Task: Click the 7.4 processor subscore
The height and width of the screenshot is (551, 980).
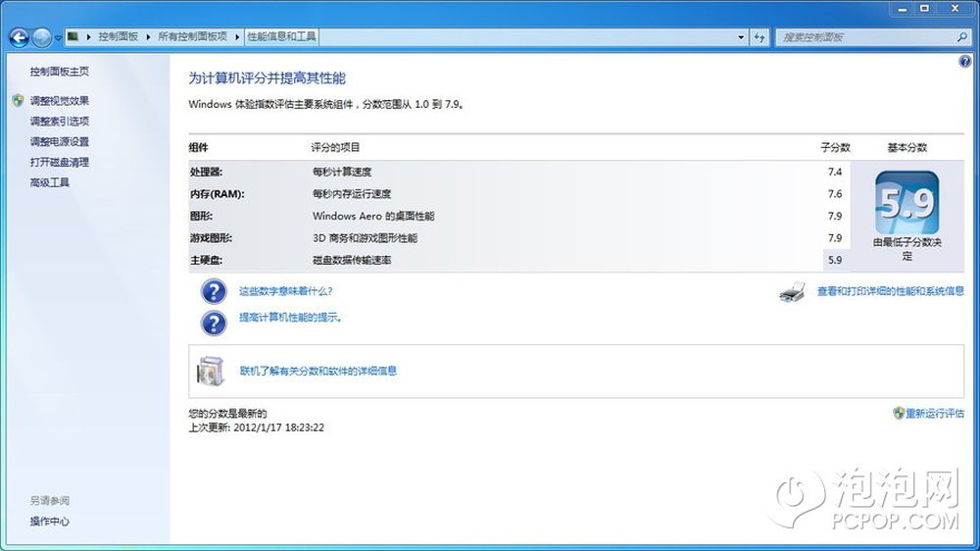Action: 835,172
